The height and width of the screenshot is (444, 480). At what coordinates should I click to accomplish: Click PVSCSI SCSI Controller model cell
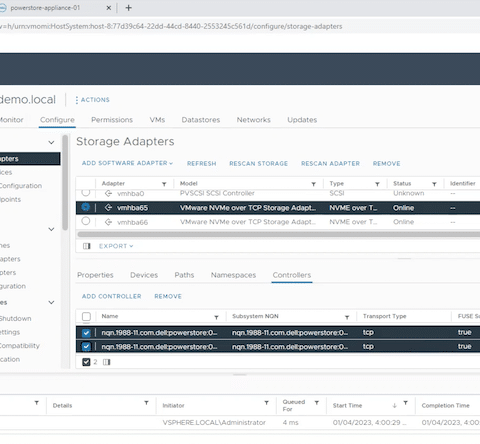point(217,193)
